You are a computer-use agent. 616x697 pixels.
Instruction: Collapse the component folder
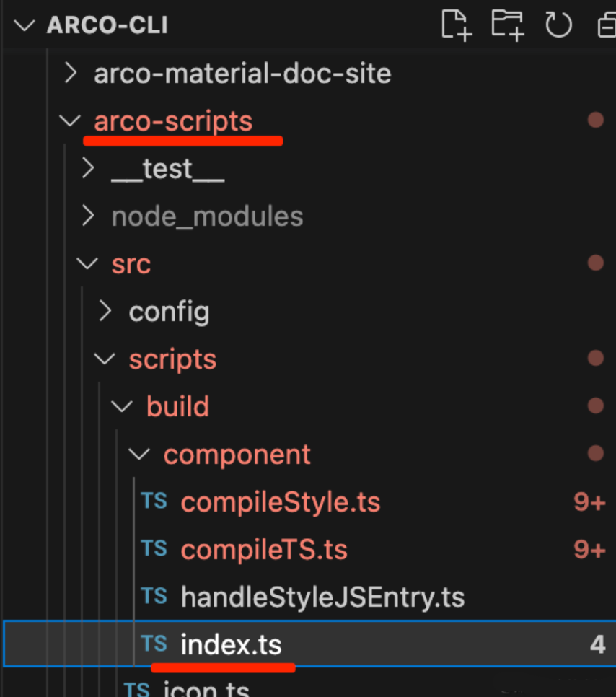[x=140, y=455]
